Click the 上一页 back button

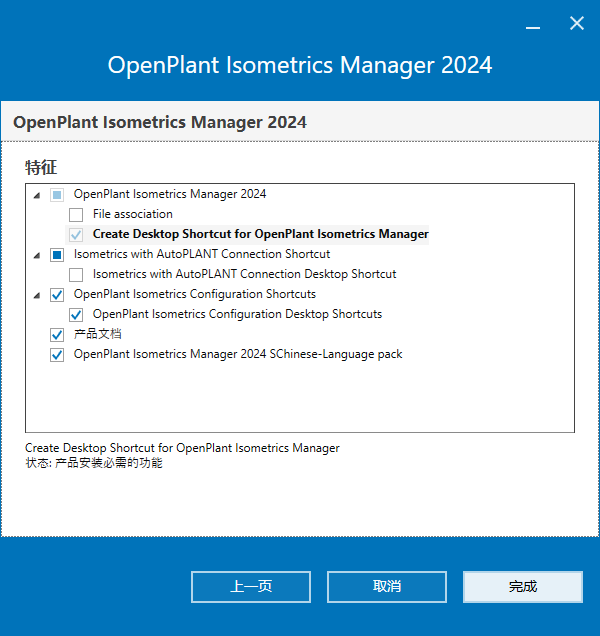251,587
